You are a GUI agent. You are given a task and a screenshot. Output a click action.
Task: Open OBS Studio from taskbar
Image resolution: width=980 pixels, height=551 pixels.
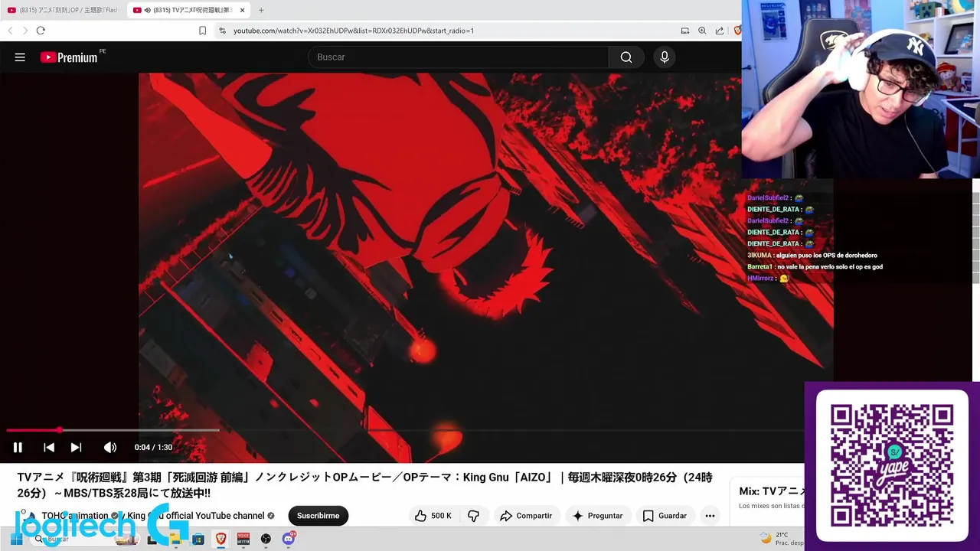[x=266, y=539]
